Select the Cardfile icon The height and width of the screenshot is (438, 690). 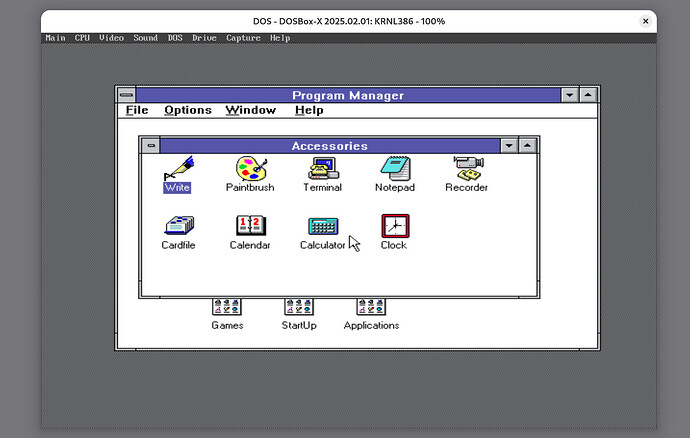pyautogui.click(x=179, y=225)
